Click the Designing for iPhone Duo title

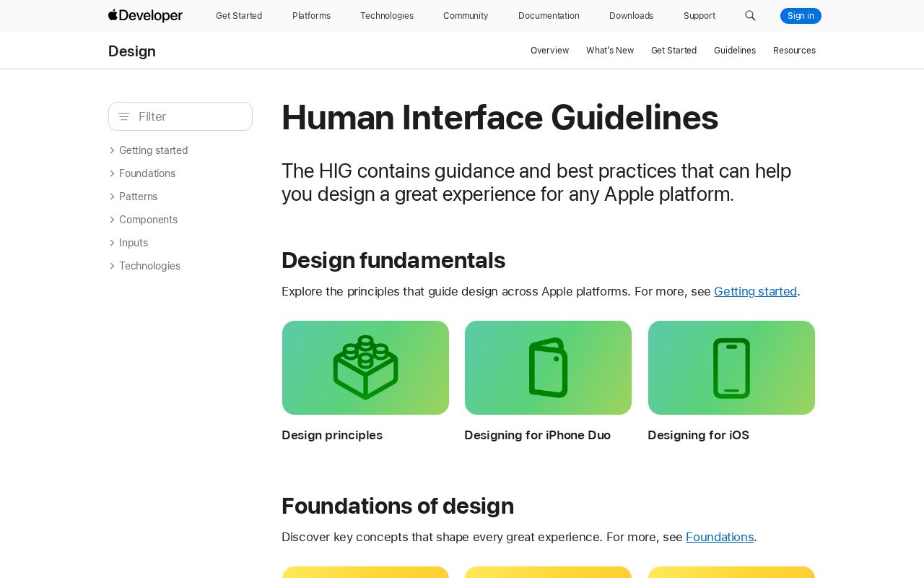coord(537,435)
